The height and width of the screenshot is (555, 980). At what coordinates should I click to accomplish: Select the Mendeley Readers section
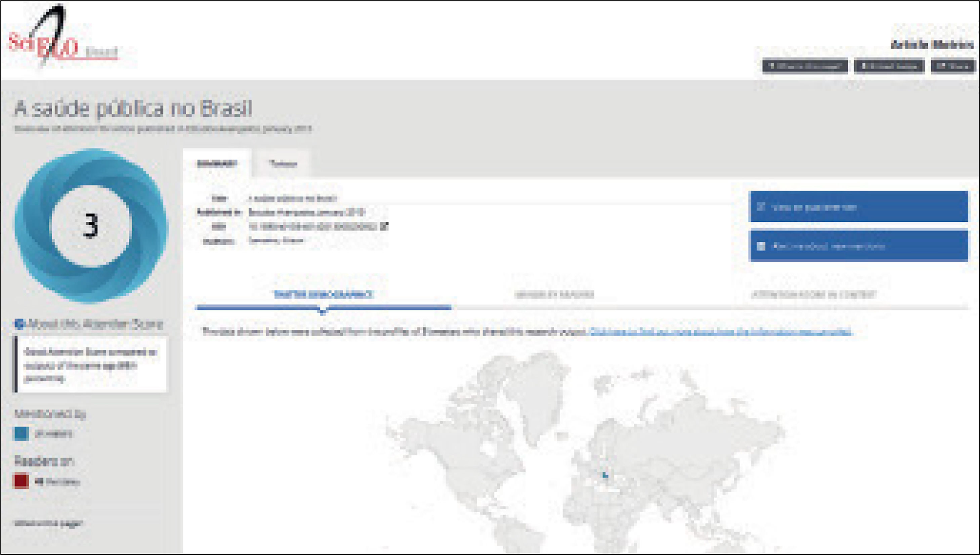554,294
